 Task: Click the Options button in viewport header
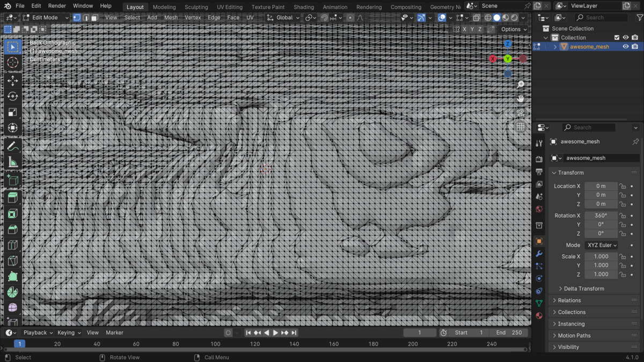(x=514, y=29)
